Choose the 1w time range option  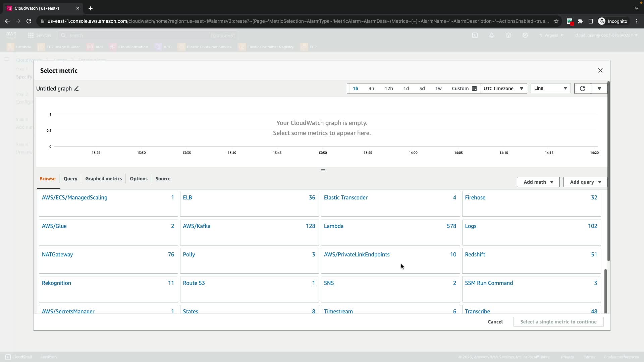pyautogui.click(x=438, y=88)
